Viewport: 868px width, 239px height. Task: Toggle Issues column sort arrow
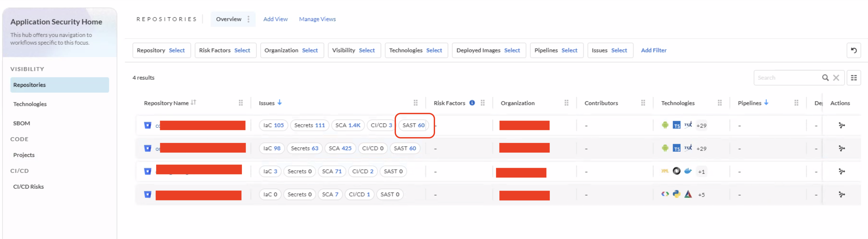[280, 102]
